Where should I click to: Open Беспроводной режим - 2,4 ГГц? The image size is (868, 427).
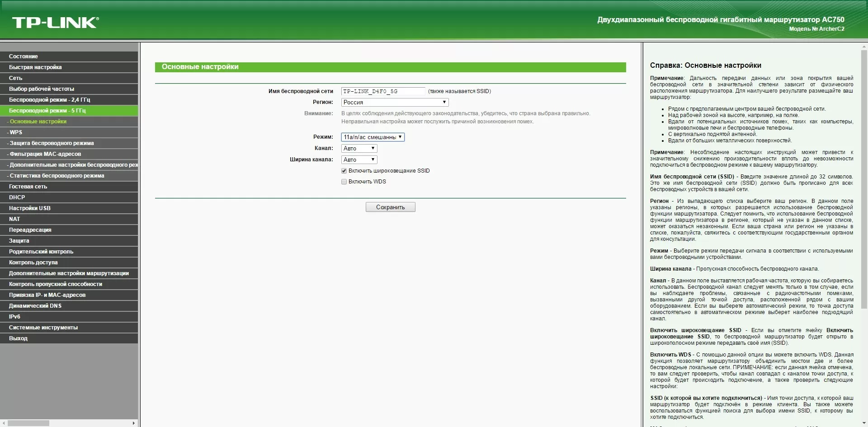(69, 100)
